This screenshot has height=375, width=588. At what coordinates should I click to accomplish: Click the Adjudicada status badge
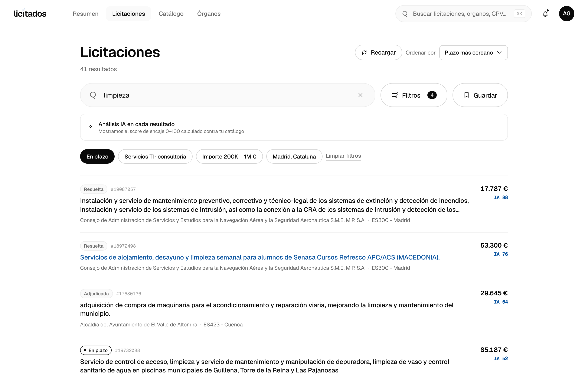96,294
